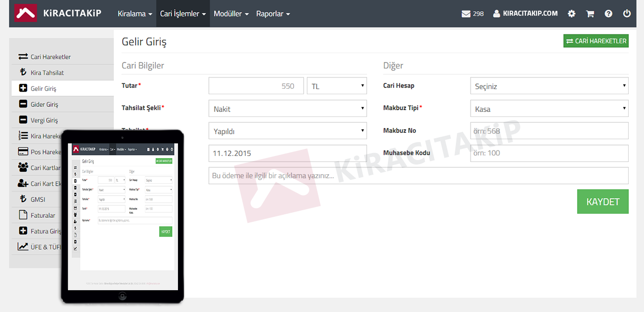Click the date field showing 11.12.2015
The image size is (644, 312).
288,153
